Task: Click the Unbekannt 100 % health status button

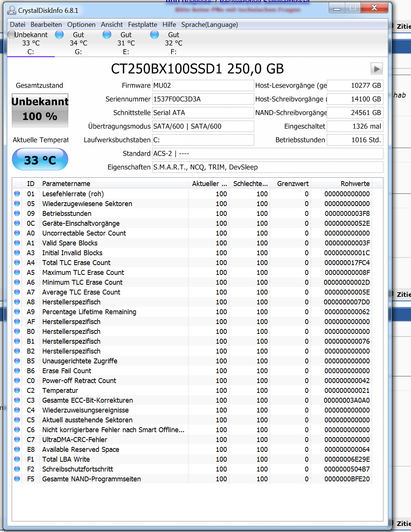Action: coord(40,110)
